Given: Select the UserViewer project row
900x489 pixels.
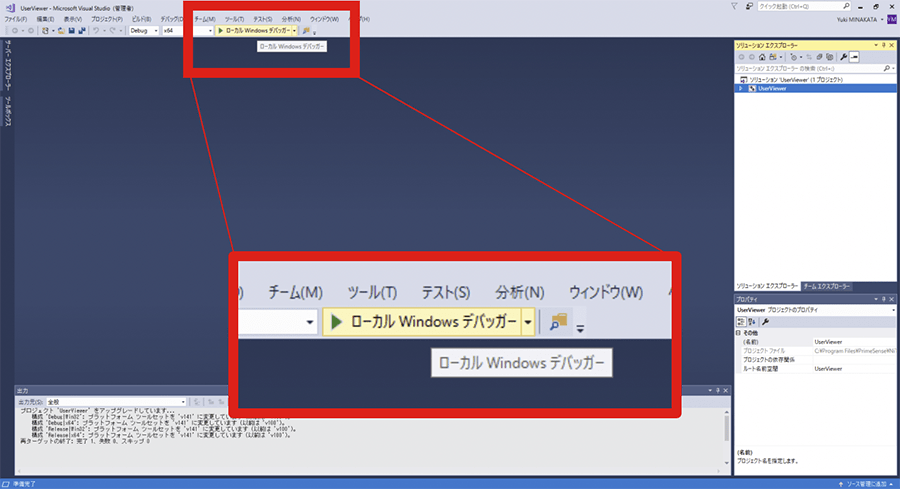Looking at the screenshot, I should tap(816, 88).
